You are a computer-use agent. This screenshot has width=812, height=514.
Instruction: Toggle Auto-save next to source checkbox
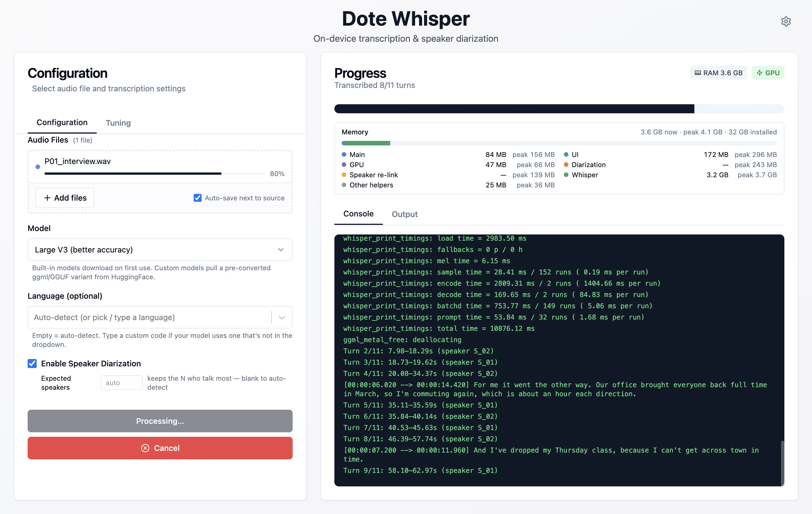coord(198,198)
